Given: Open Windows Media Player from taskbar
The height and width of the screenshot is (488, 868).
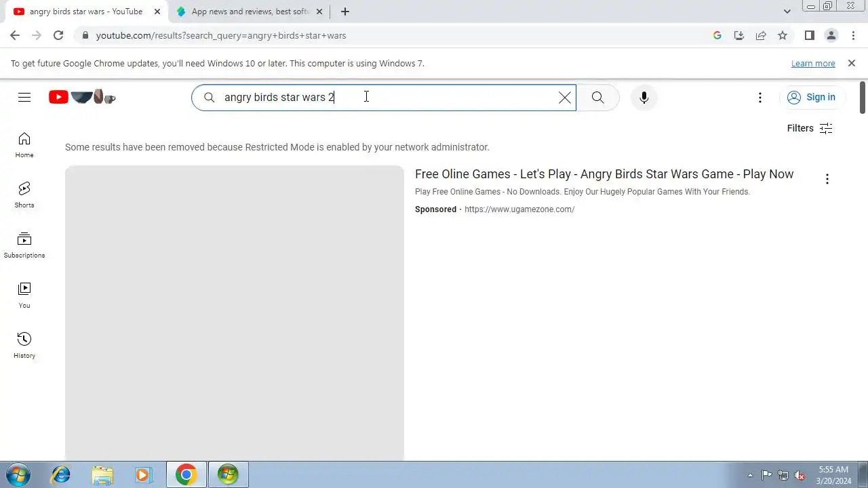Looking at the screenshot, I should (143, 474).
